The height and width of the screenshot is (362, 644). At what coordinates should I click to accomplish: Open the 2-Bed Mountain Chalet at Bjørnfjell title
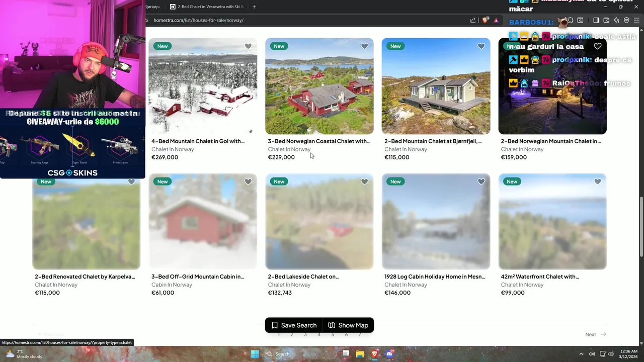433,141
